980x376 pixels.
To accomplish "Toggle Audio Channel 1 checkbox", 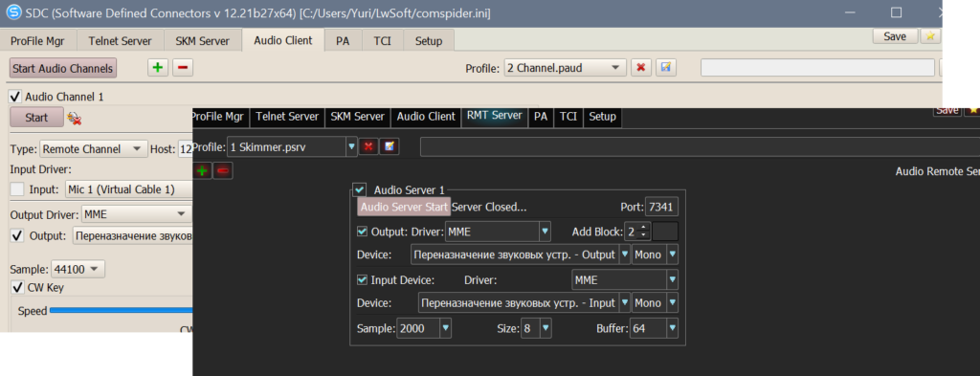I will [15, 97].
